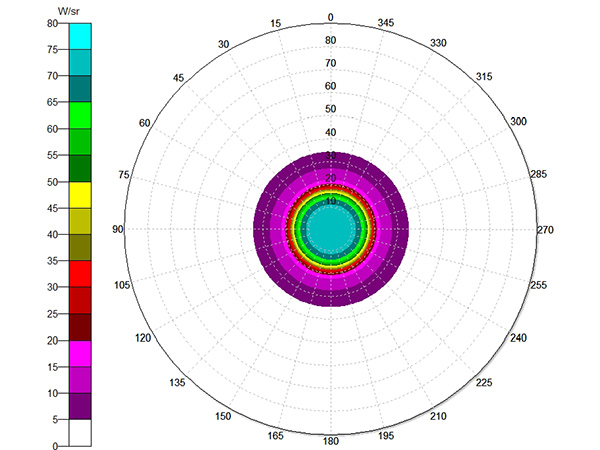Click the radial axis label 50
600x450 pixels.
(x=330, y=109)
